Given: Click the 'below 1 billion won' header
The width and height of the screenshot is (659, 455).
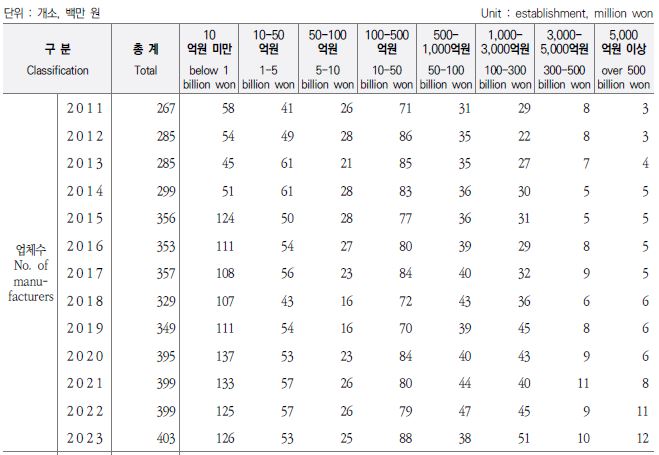Looking at the screenshot, I should [x=209, y=59].
